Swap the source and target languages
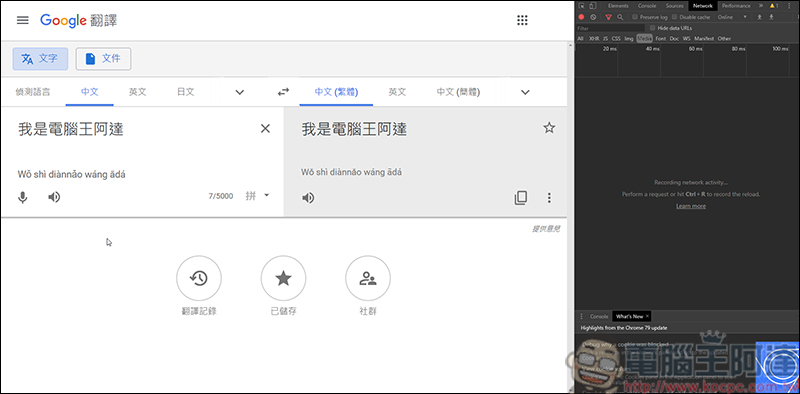 point(283,92)
